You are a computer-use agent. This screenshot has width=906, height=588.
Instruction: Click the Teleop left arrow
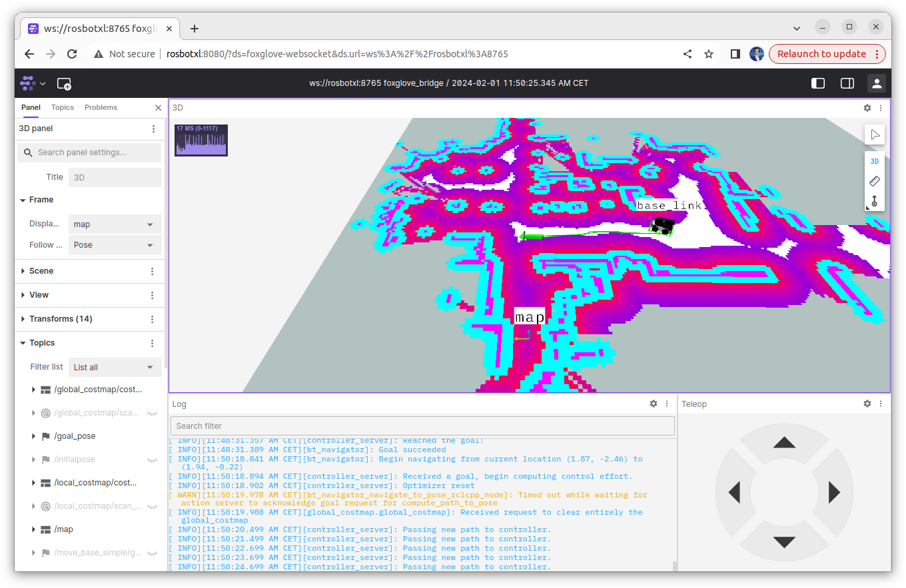pyautogui.click(x=734, y=493)
